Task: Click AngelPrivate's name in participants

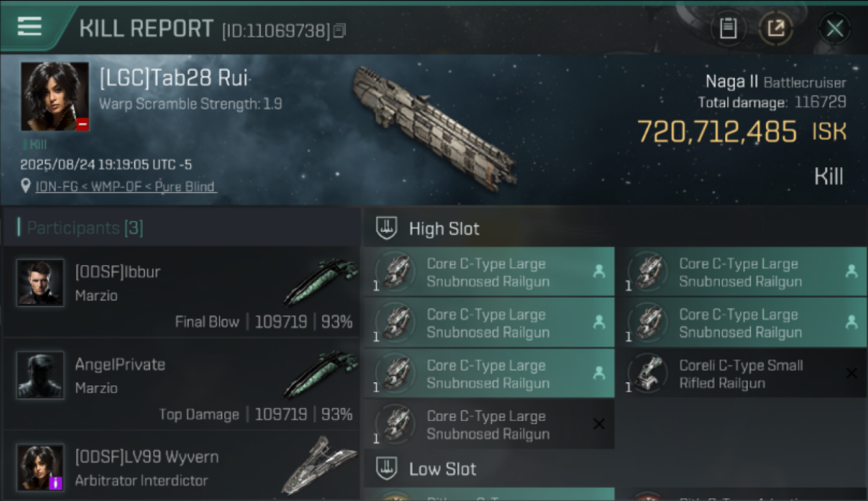Action: point(120,365)
